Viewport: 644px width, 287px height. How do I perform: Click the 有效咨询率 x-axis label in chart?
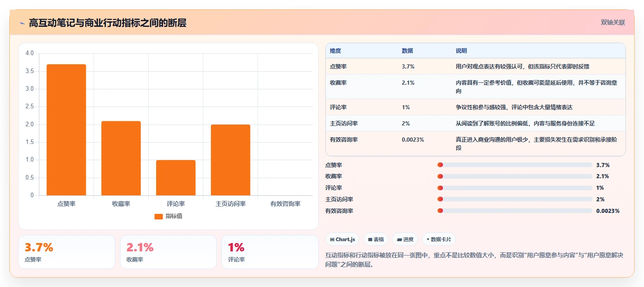point(285,204)
